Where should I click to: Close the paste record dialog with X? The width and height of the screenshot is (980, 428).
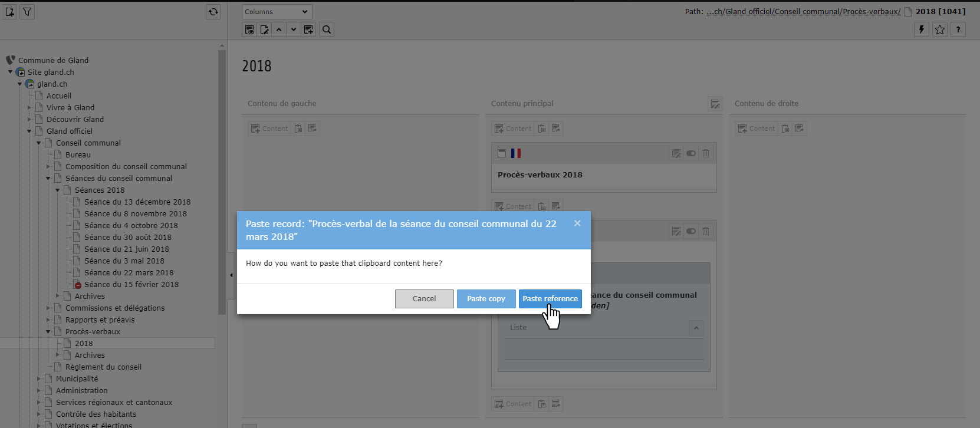[x=577, y=223]
